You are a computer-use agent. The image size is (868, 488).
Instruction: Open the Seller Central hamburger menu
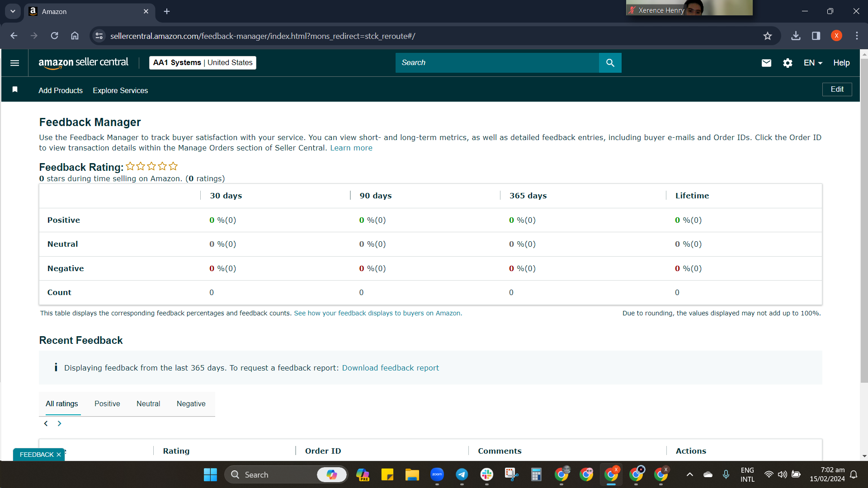point(14,63)
